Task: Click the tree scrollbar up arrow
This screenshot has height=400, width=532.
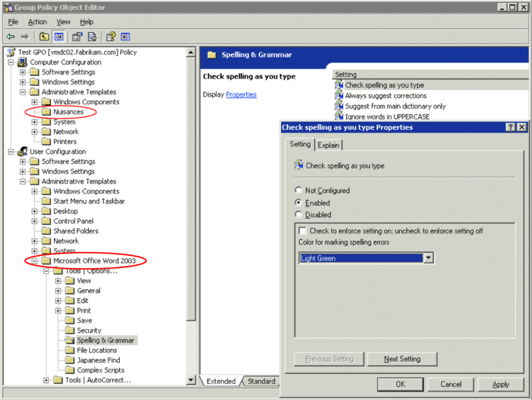Action: click(191, 52)
